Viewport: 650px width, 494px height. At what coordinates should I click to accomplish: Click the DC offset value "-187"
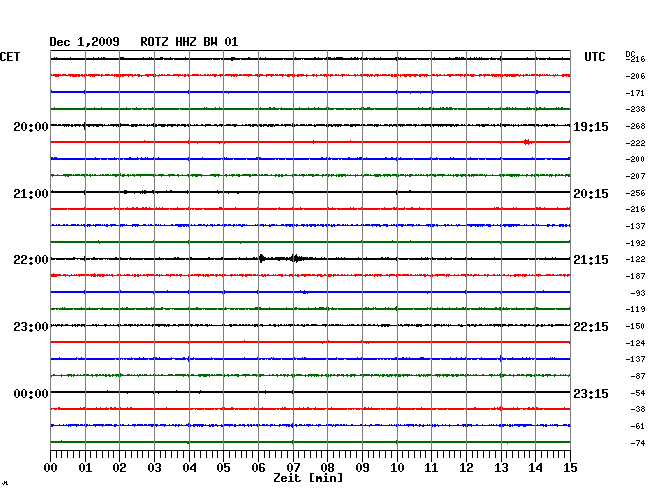pos(635,276)
